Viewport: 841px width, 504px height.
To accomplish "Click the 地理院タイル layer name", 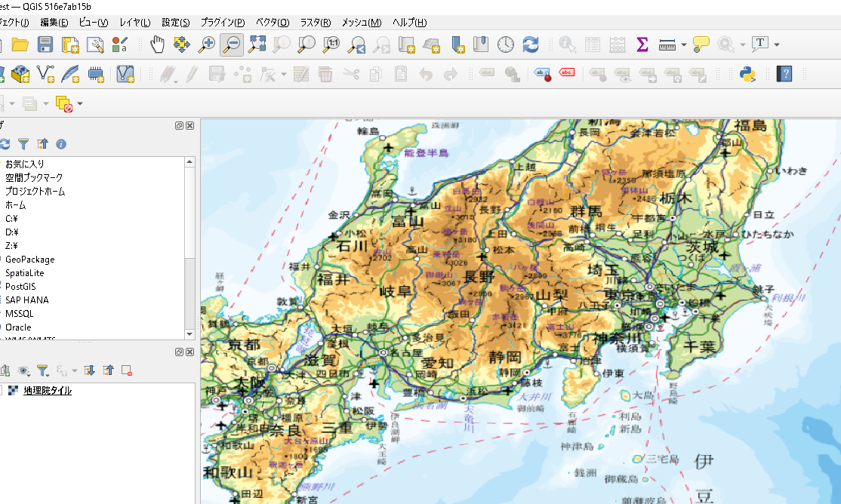I will click(48, 390).
